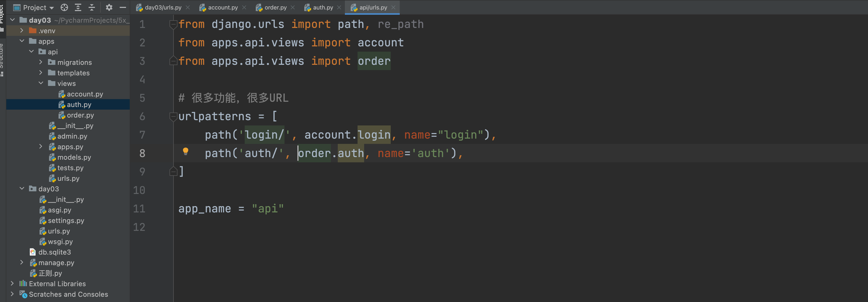Close the account.py editor tab
Image resolution: width=868 pixels, height=302 pixels.
tap(244, 7)
